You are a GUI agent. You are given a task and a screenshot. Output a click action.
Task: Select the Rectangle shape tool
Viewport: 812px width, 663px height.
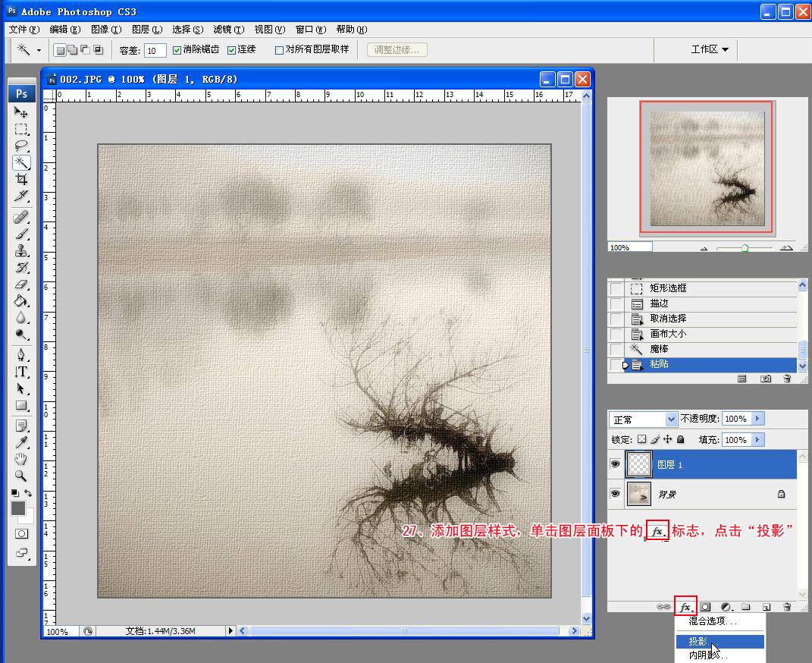(x=21, y=406)
